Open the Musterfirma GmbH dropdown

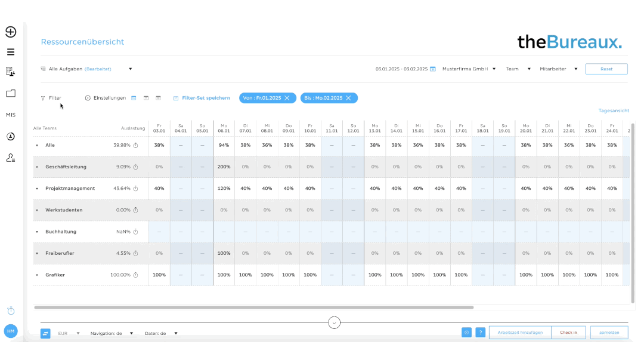point(469,69)
